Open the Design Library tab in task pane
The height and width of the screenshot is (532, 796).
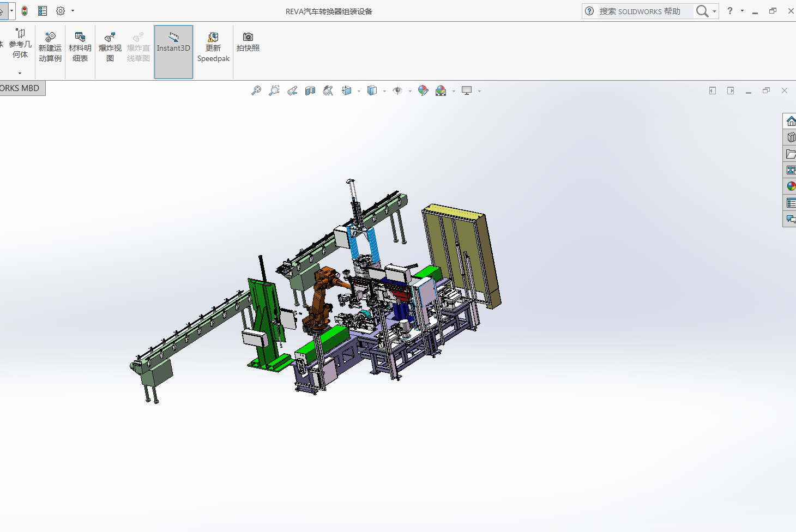click(x=791, y=137)
